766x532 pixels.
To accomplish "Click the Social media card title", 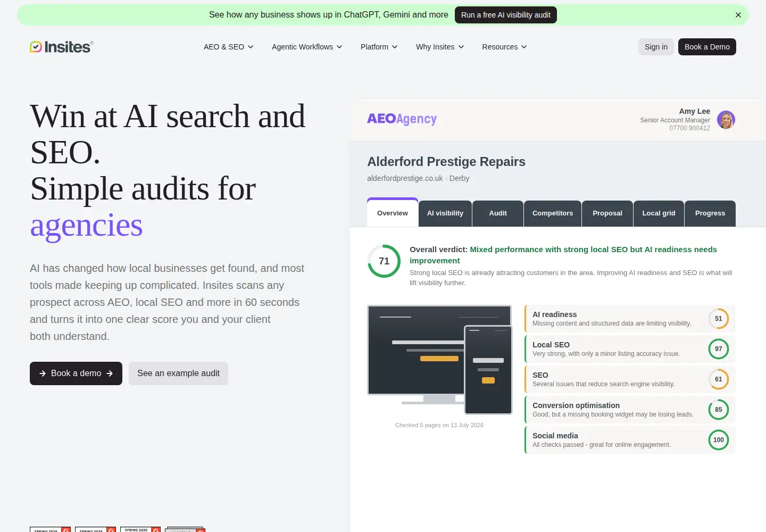I will 555,436.
